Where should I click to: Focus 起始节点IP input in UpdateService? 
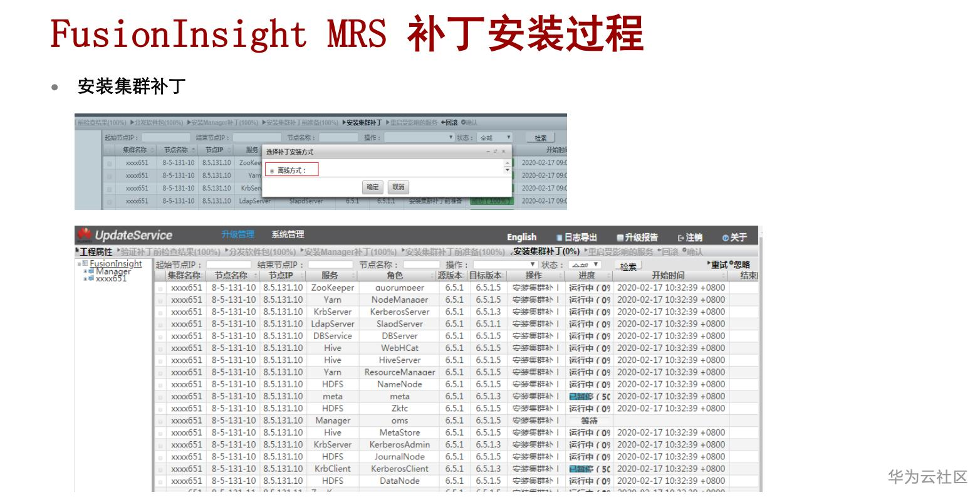229,265
